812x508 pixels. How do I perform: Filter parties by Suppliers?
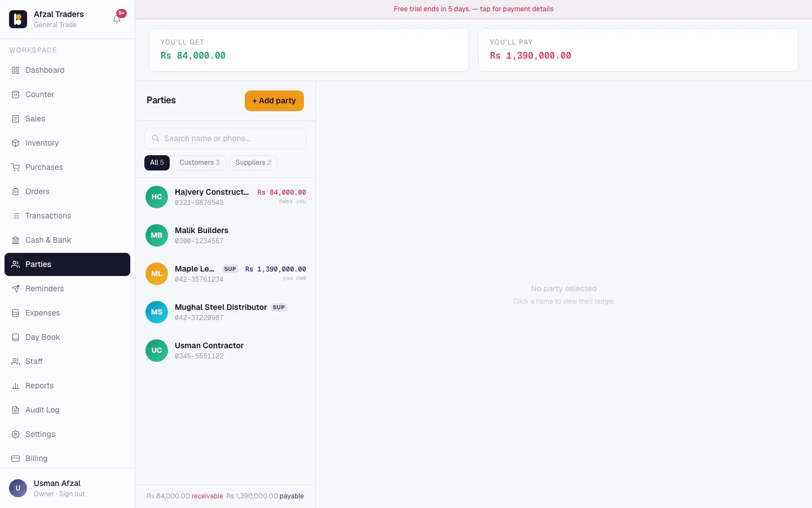(253, 163)
